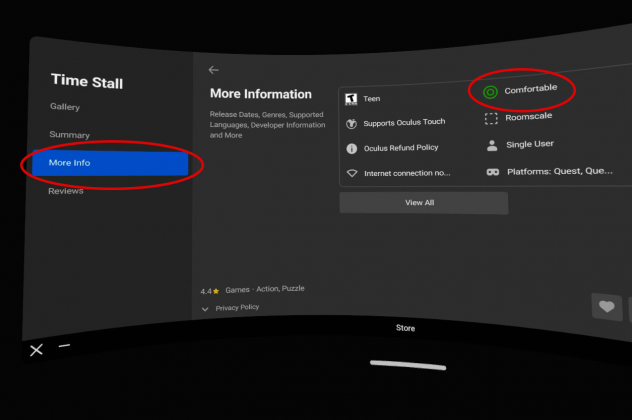Open the Gallery section
632x420 pixels.
[x=65, y=107]
